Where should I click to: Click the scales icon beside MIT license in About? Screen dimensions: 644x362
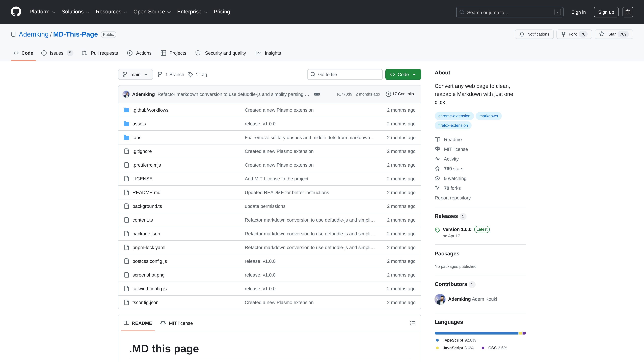point(437,149)
